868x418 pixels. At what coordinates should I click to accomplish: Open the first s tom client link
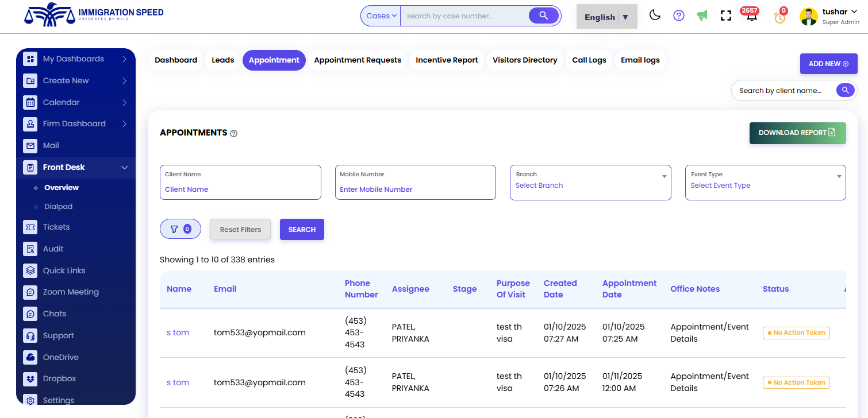178,333
